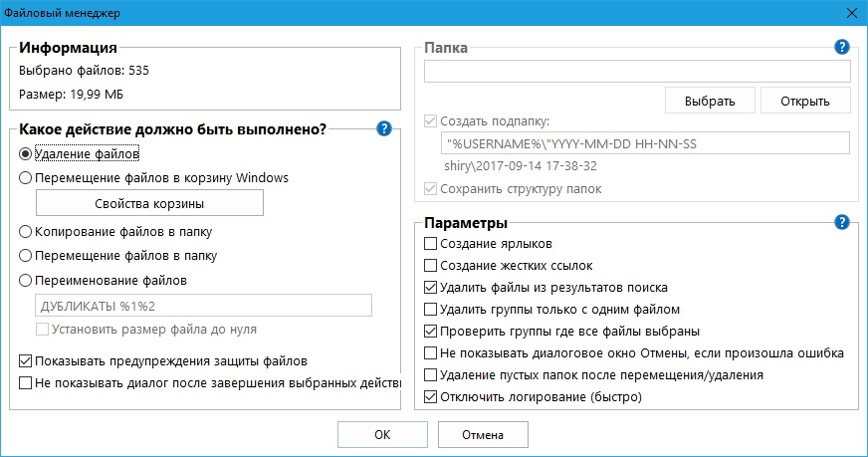Click the Открыть folder button
The width and height of the screenshot is (868, 457).
click(x=805, y=101)
